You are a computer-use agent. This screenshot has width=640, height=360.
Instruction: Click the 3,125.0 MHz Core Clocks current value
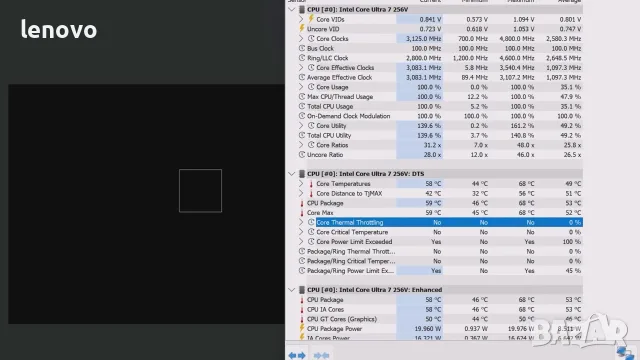423,38
